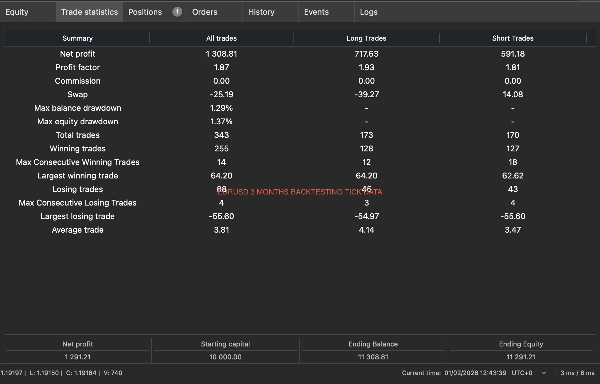Select the Largest winning trade label
Viewport: 600px width, 384px height.
click(77, 176)
